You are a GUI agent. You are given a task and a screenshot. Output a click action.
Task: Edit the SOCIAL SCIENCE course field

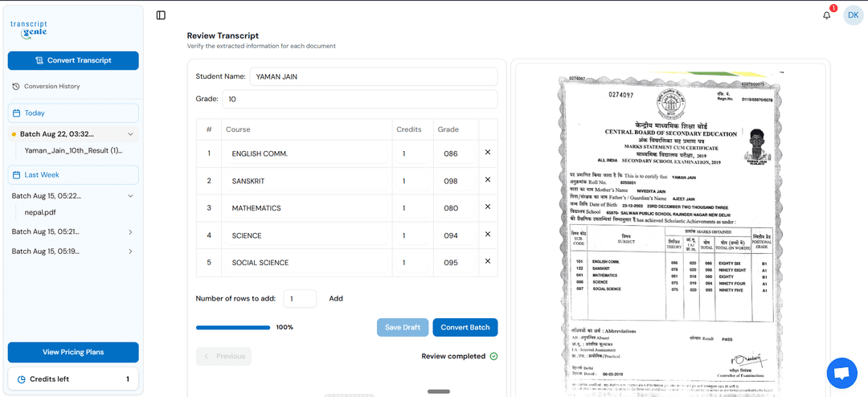tap(306, 263)
